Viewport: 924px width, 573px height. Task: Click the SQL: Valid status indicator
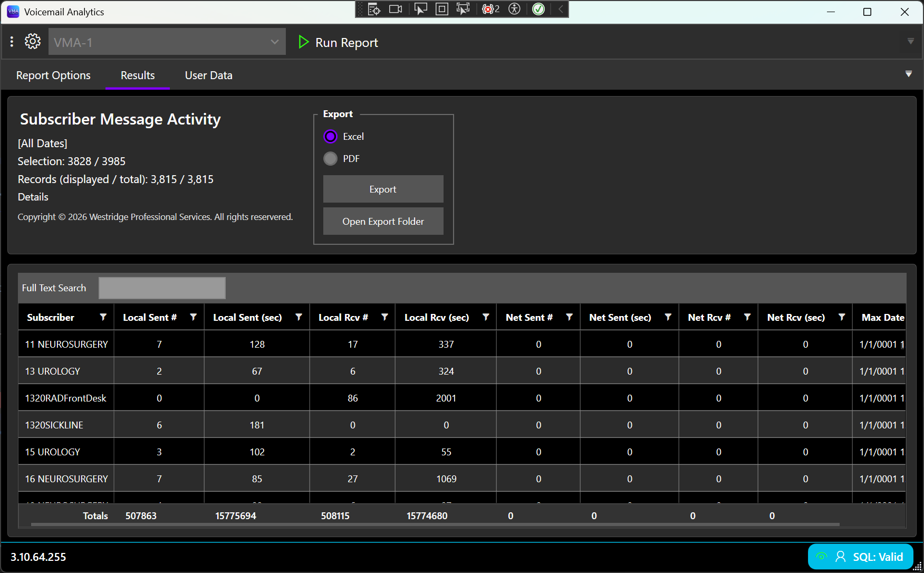[x=861, y=557]
